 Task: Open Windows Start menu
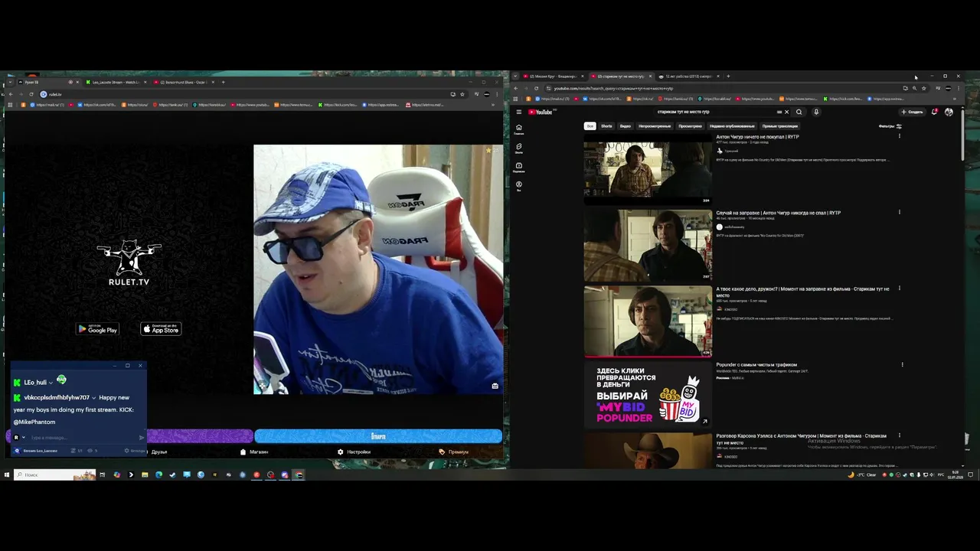[7, 474]
